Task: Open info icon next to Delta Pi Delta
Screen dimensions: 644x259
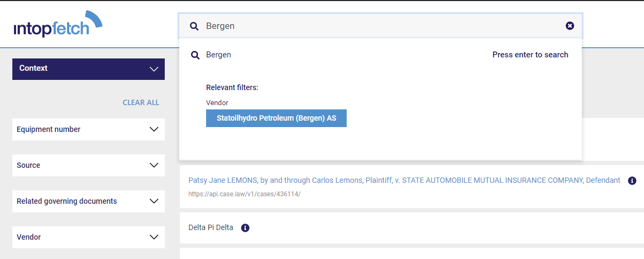Action: tap(245, 227)
